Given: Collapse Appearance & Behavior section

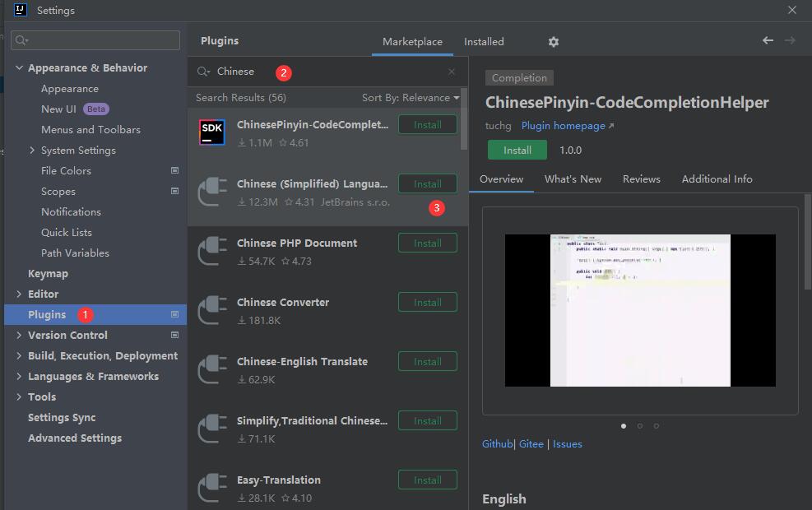Looking at the screenshot, I should tap(19, 67).
